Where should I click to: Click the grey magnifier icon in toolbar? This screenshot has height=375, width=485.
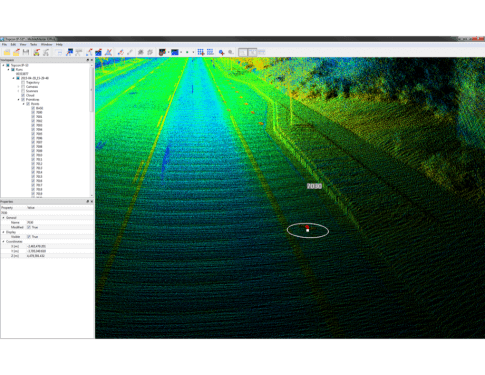[231, 52]
